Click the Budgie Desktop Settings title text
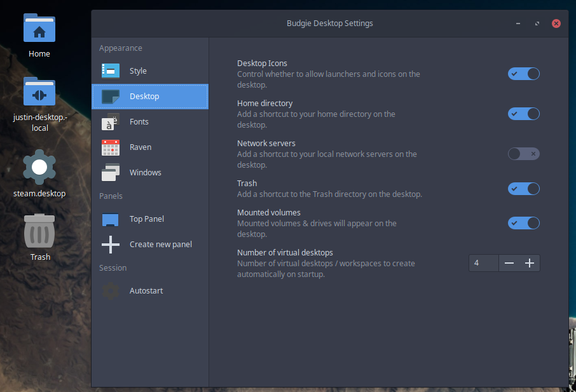 [330, 23]
